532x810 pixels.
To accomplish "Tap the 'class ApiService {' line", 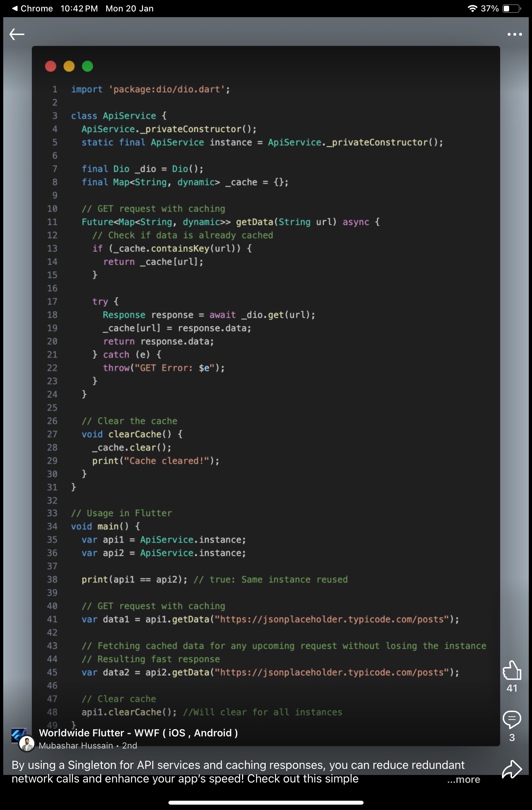I will [119, 116].
